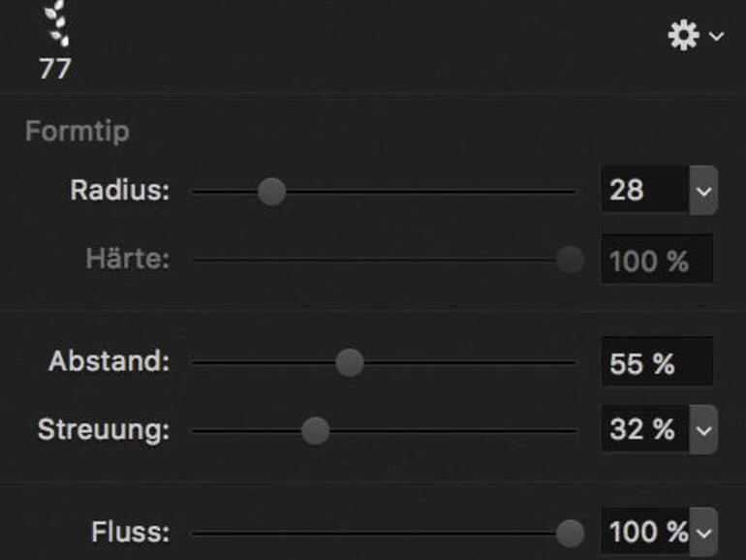Click the Fluss slider handle
The width and height of the screenshot is (746, 560).
571,532
